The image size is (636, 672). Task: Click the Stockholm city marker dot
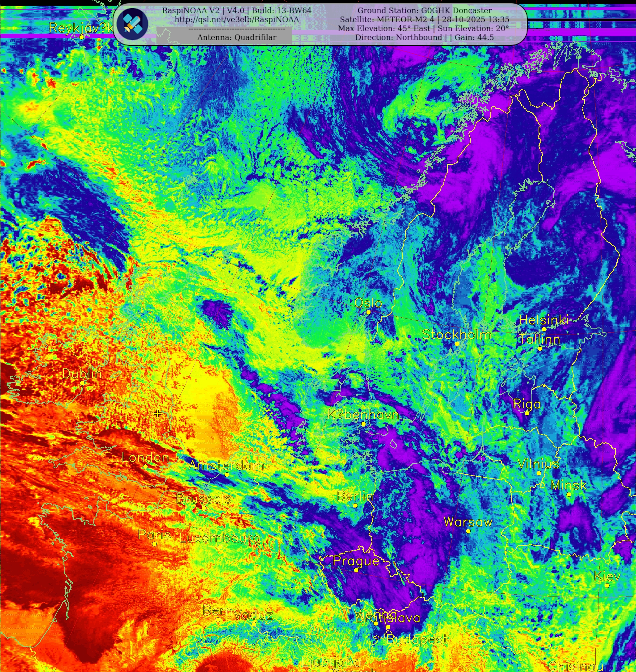coord(457,344)
